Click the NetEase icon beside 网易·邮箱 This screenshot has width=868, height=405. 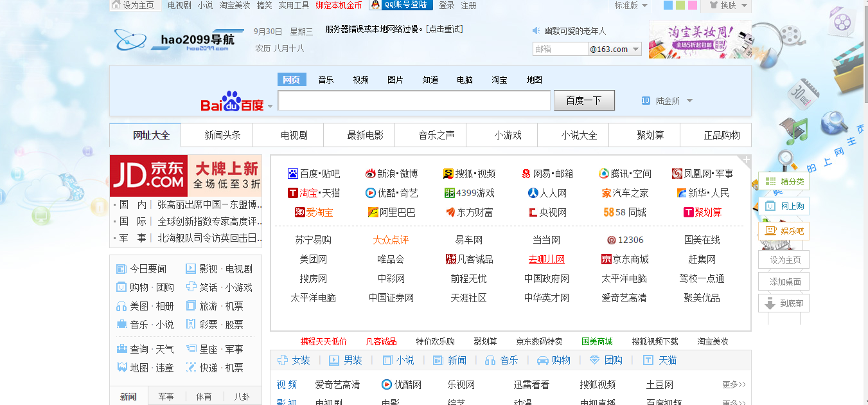[x=526, y=174]
